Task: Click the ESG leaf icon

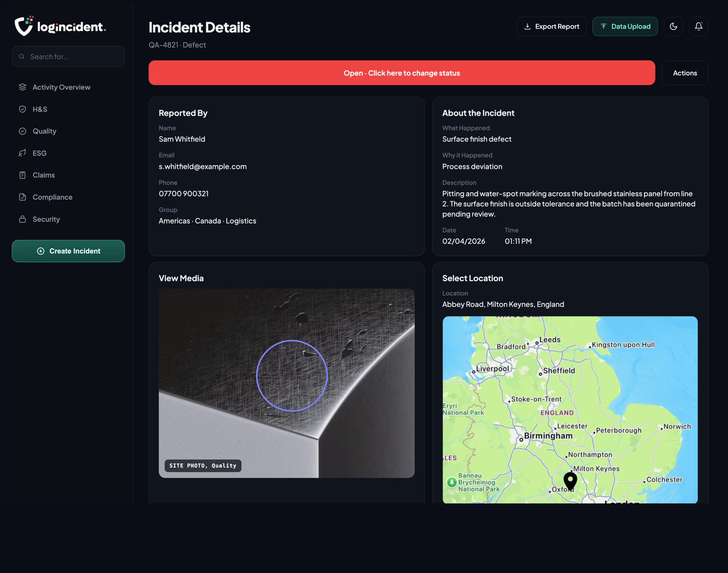Action: point(22,153)
